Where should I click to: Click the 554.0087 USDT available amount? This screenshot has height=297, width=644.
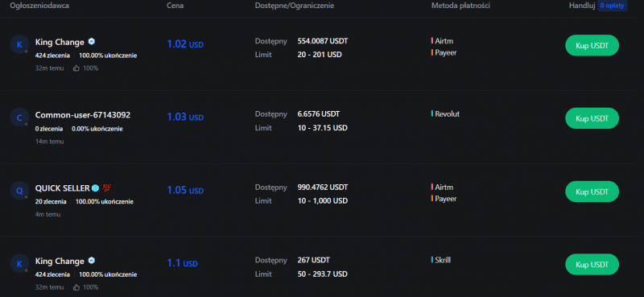click(x=323, y=41)
